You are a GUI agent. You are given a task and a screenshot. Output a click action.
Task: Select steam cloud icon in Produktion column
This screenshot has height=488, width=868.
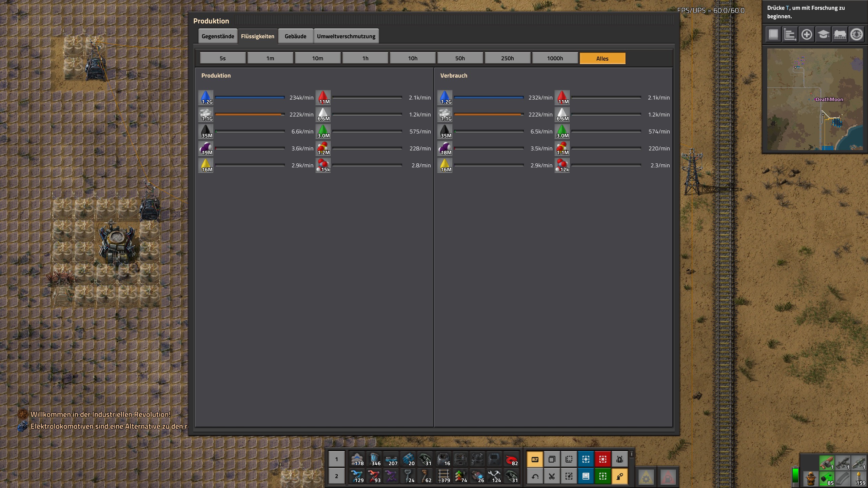pos(206,115)
